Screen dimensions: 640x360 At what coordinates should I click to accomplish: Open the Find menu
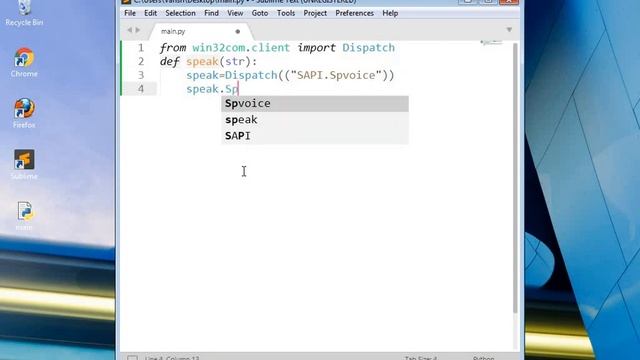click(x=211, y=13)
